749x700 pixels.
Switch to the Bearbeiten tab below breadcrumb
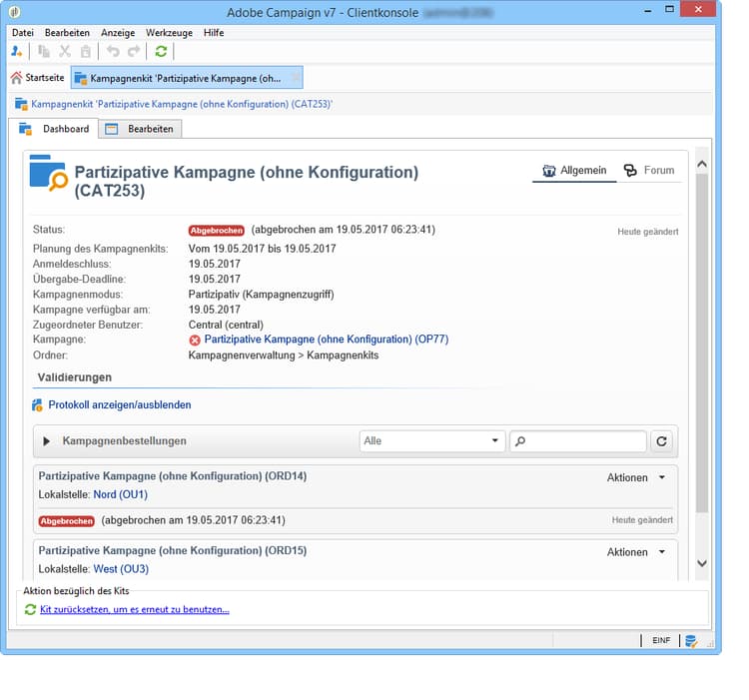coord(140,129)
